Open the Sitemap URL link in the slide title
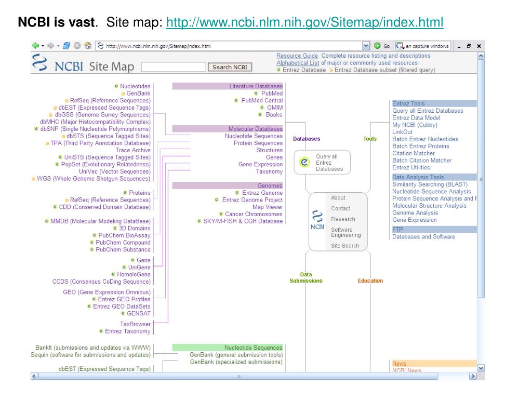The image size is (532, 399). 304,22
